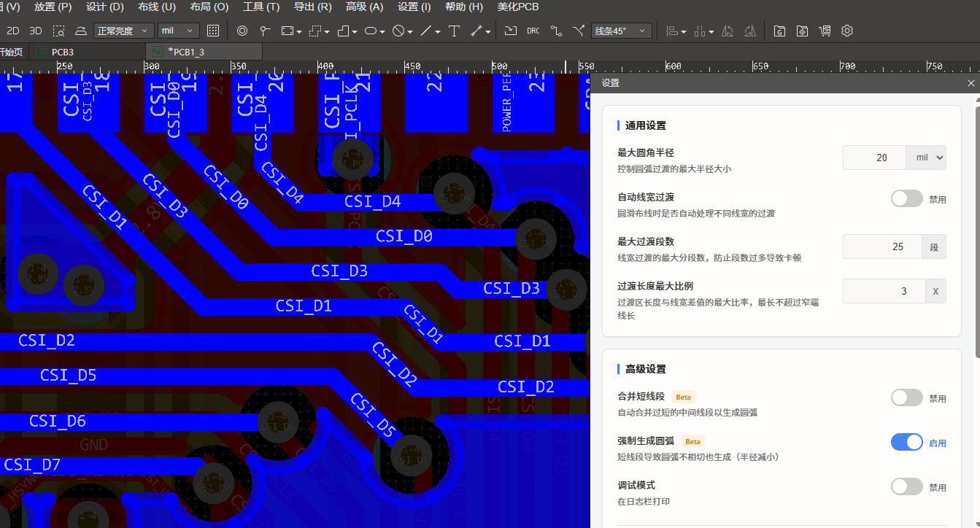Open the 高级 (A) menu
Viewport: 980px width, 528px height.
pos(365,7)
